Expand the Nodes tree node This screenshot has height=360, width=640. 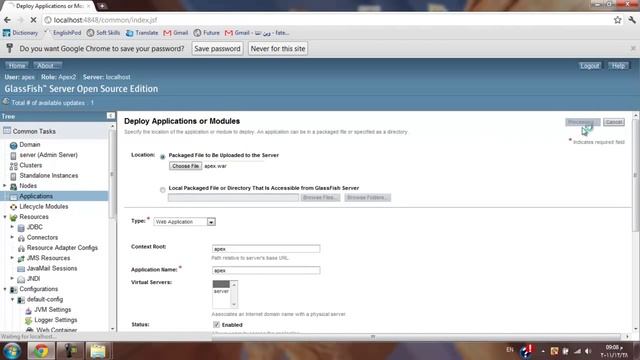tap(5, 186)
